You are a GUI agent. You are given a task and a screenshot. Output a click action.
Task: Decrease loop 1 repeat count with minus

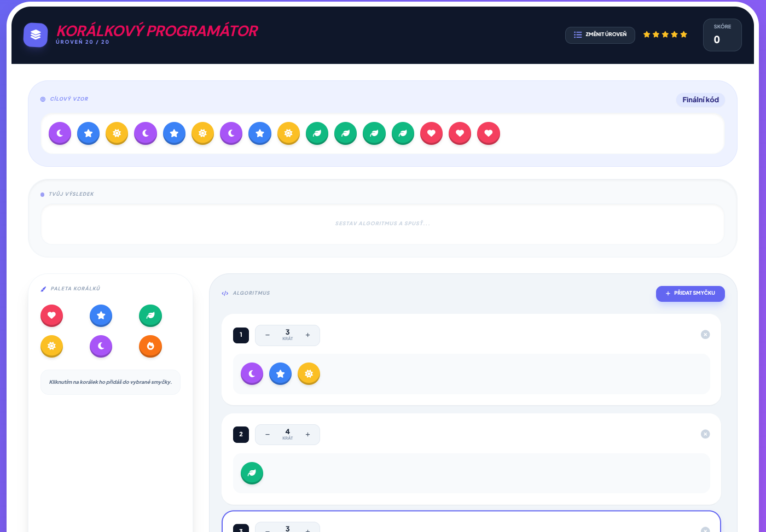click(268, 335)
